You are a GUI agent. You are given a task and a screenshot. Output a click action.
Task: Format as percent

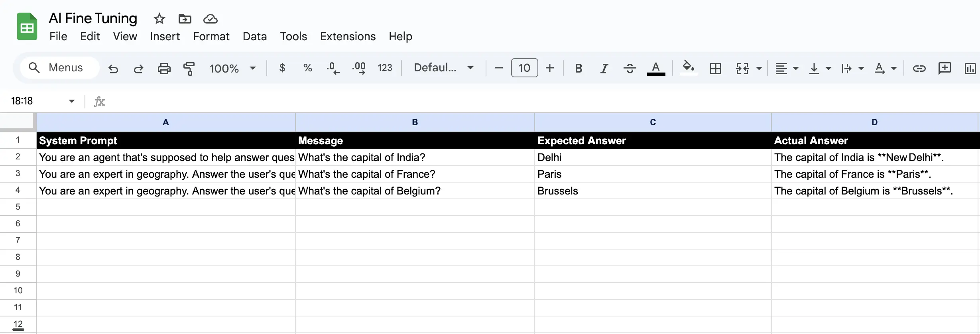tap(307, 68)
